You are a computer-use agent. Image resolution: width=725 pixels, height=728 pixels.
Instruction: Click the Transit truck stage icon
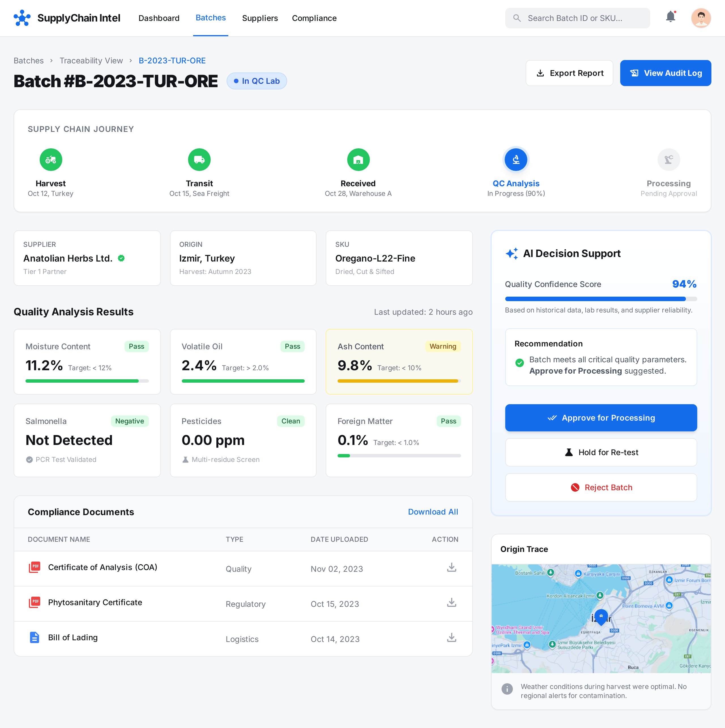(199, 160)
